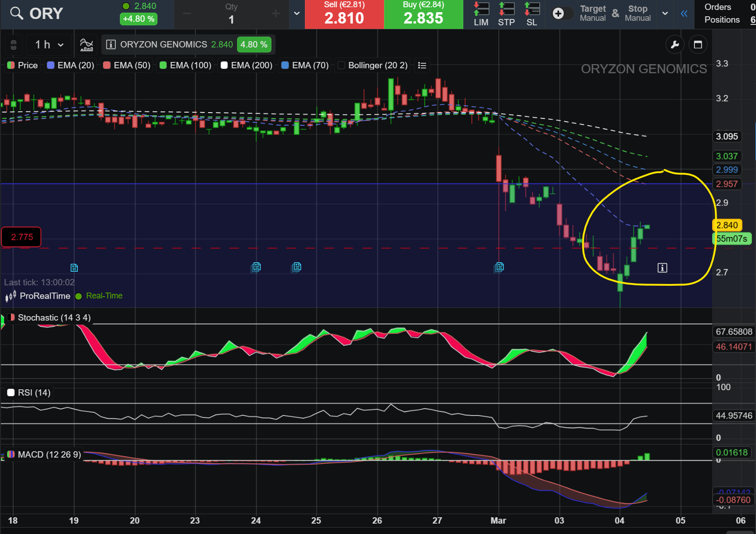Select Stochastic value 67.65808 label

pyautogui.click(x=733, y=332)
